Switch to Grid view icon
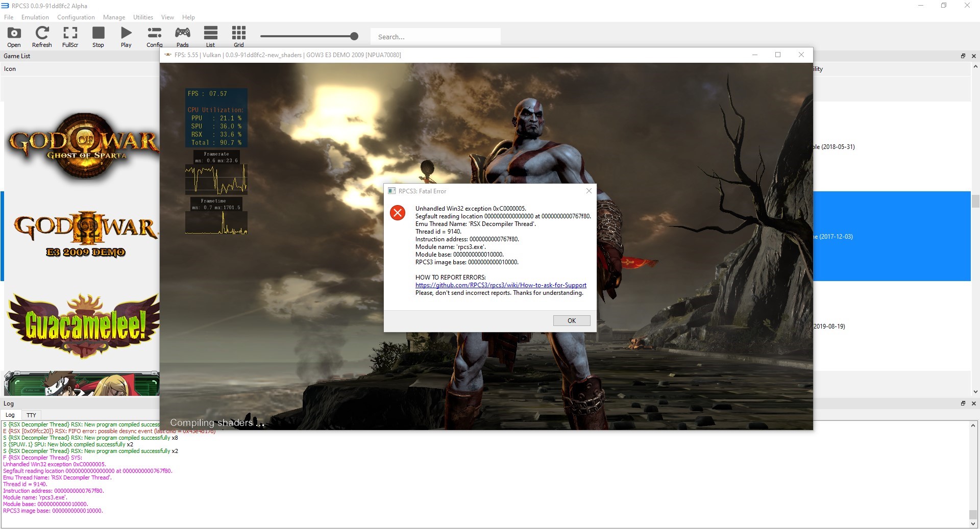The height and width of the screenshot is (529, 980). [x=238, y=37]
